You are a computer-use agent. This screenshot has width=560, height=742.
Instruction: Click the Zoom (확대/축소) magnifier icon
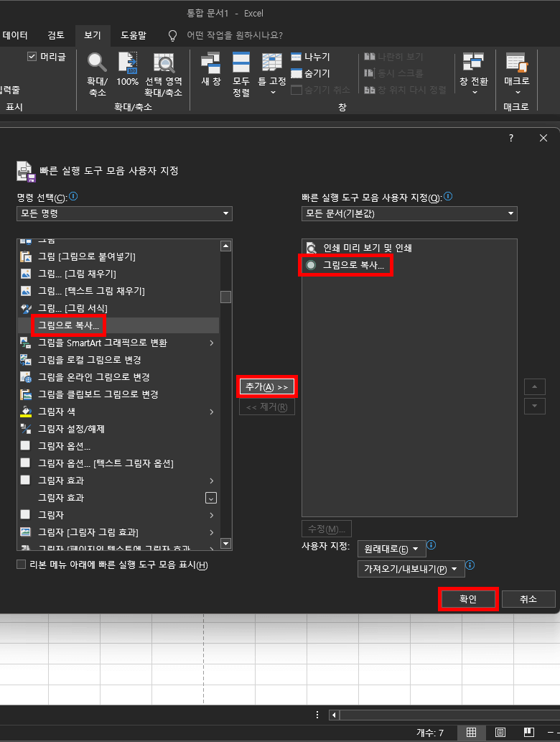click(x=97, y=62)
